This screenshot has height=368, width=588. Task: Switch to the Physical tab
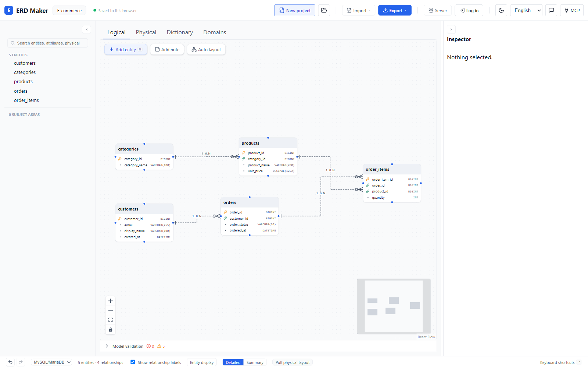(x=146, y=32)
